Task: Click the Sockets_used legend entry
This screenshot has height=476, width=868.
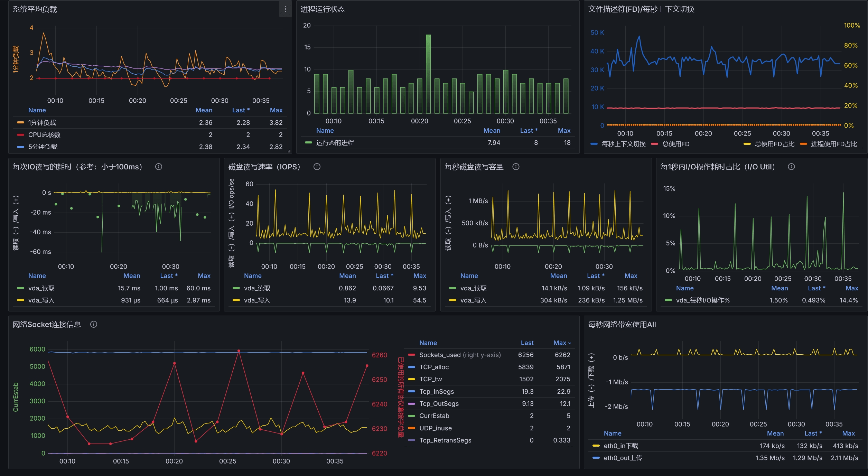Action: point(439,355)
